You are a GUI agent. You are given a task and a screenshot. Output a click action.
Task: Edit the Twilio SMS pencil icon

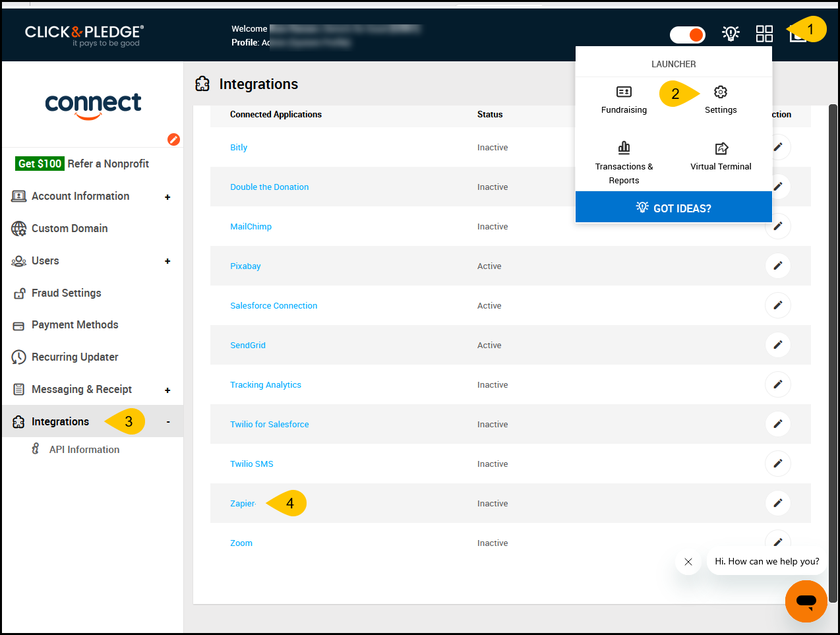[778, 464]
